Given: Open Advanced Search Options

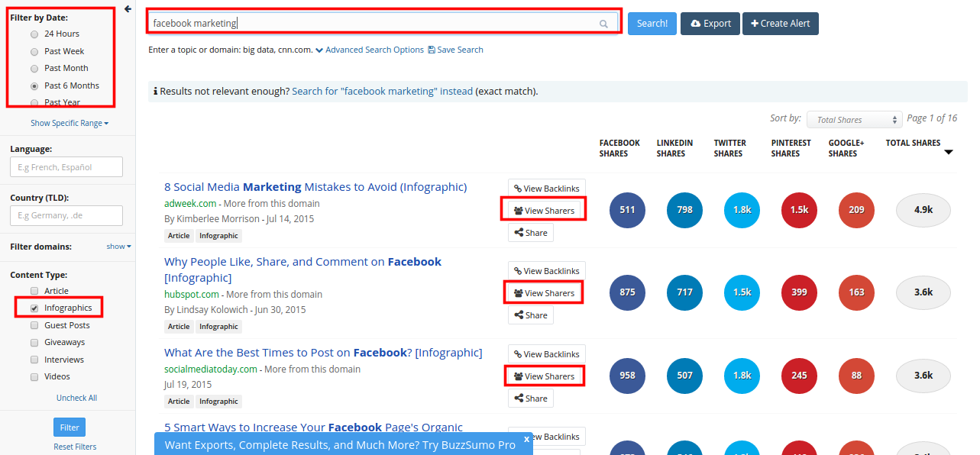Looking at the screenshot, I should pos(370,50).
